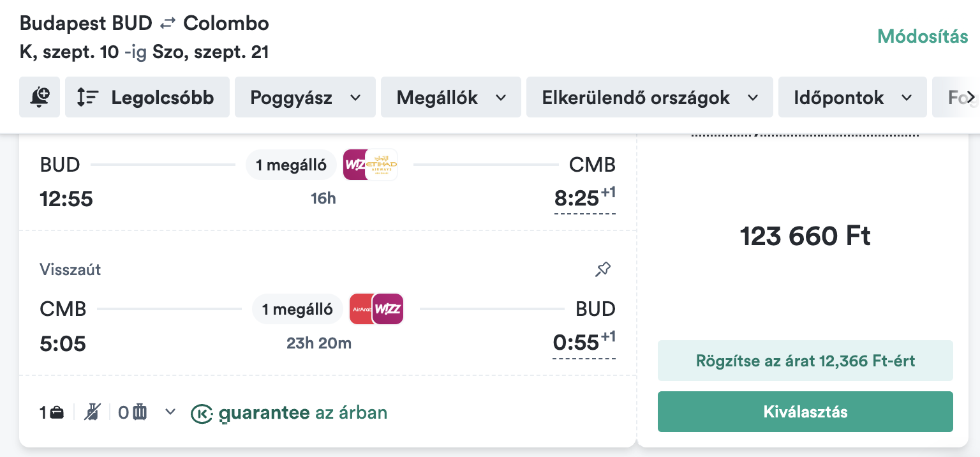Viewport: 980px width, 457px height.
Task: Click the price alert bell icon
Action: pos(40,97)
